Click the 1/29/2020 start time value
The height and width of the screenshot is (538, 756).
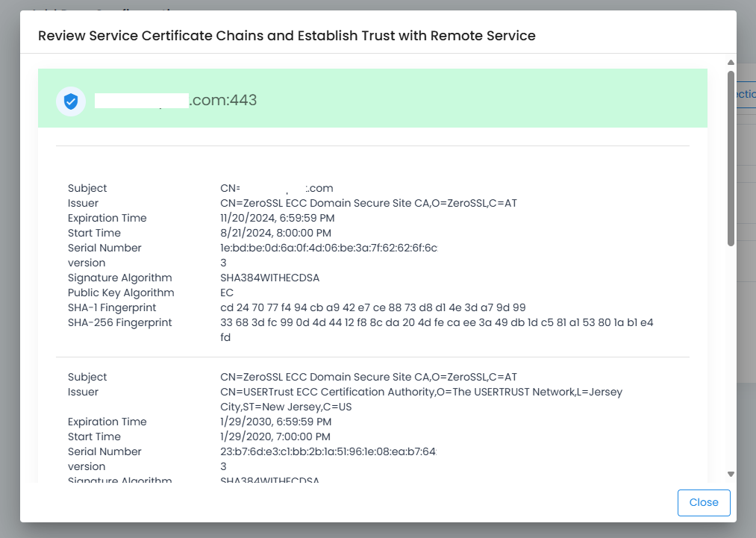click(x=275, y=437)
